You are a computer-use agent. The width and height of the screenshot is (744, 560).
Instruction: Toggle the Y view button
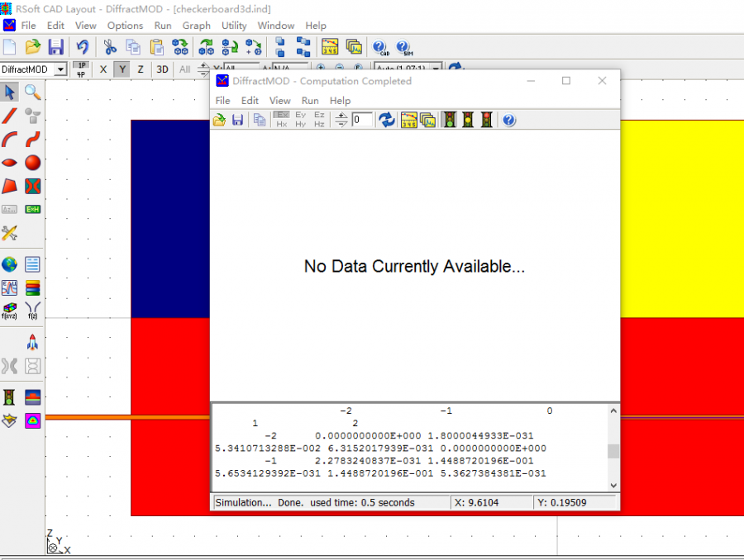tap(122, 69)
